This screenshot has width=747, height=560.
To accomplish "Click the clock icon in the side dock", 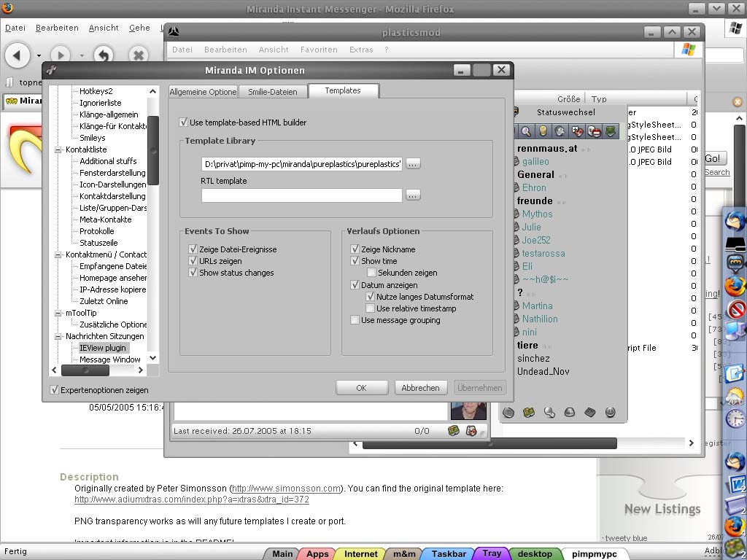I will [x=735, y=419].
